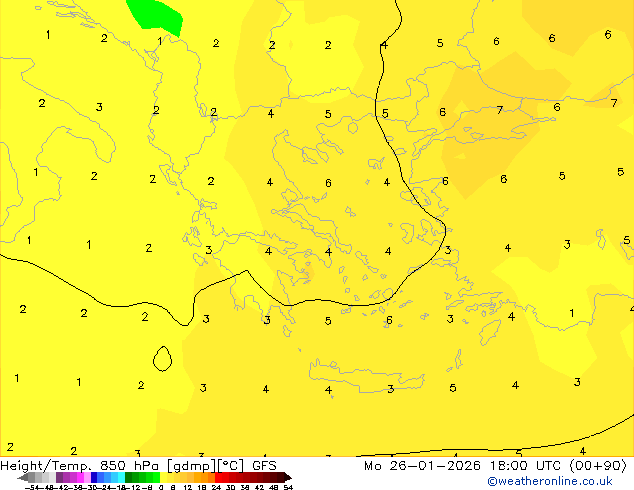Click the dark maroon right arrow of the legend

click(288, 477)
